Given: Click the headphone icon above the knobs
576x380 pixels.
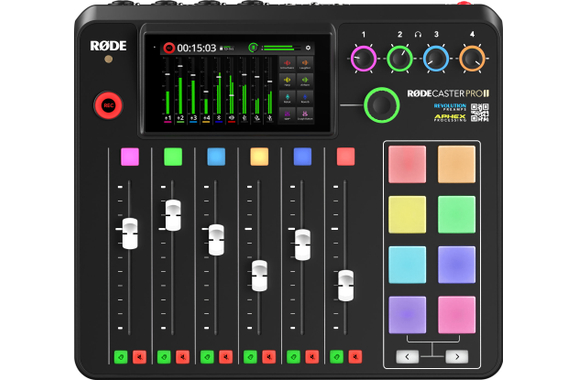Looking at the screenshot, I should (418, 34).
